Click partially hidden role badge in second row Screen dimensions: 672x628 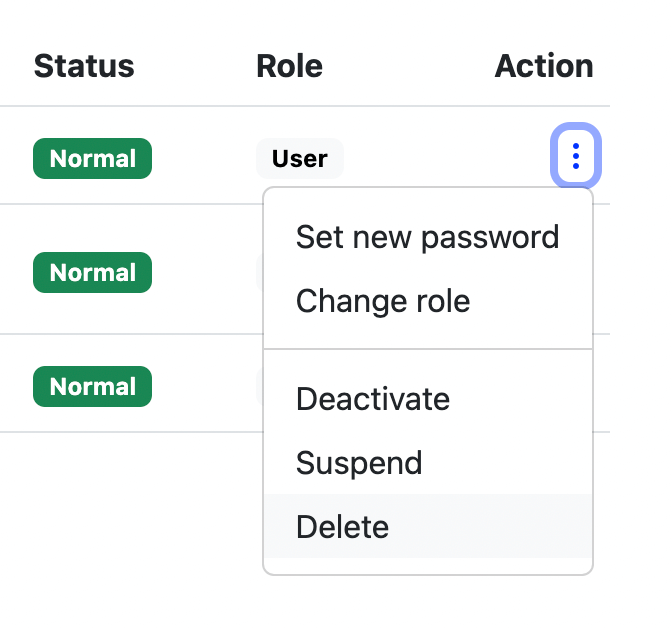coord(259,273)
